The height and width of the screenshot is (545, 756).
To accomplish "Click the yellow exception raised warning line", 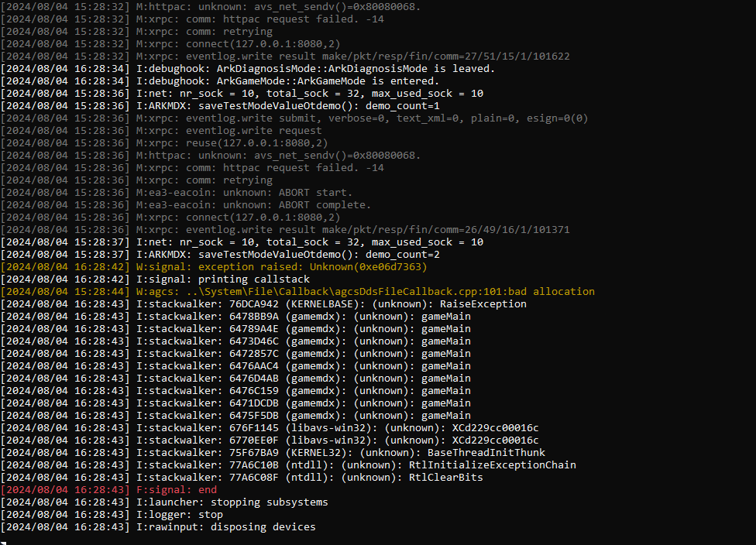I will (281, 267).
